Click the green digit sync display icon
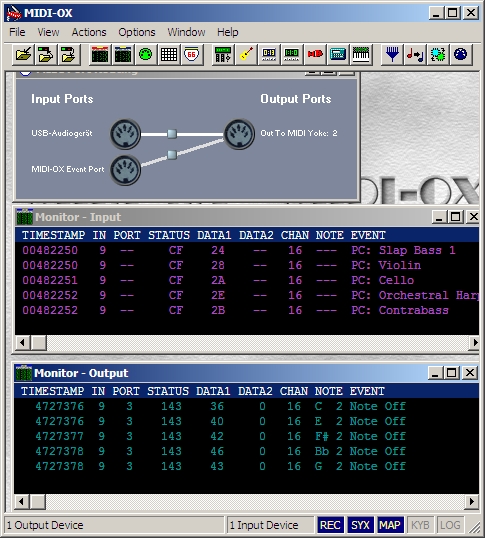Viewport: 485px width, 538px height. coord(292,54)
